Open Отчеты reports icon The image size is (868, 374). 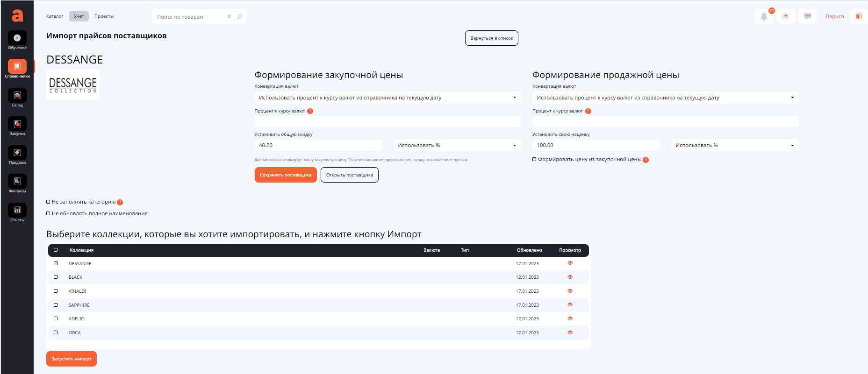click(17, 211)
